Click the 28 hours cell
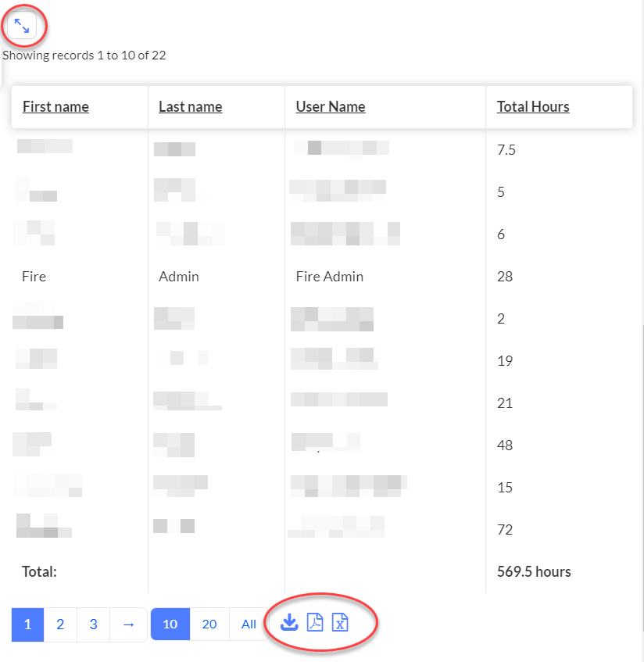 [505, 277]
